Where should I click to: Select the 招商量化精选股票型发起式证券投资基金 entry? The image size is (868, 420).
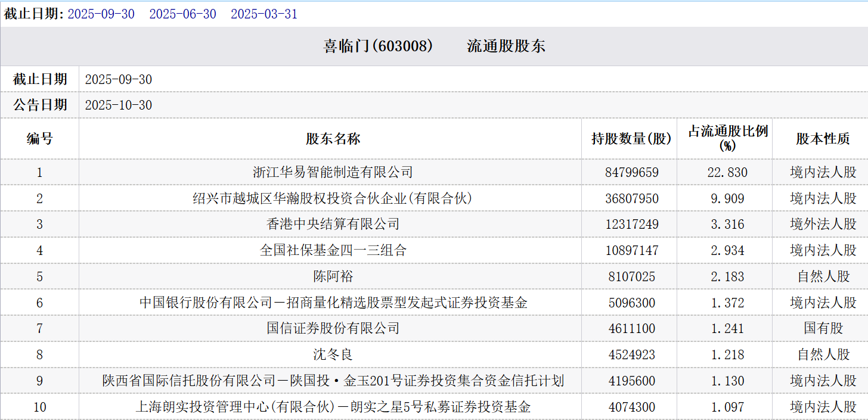(x=333, y=303)
